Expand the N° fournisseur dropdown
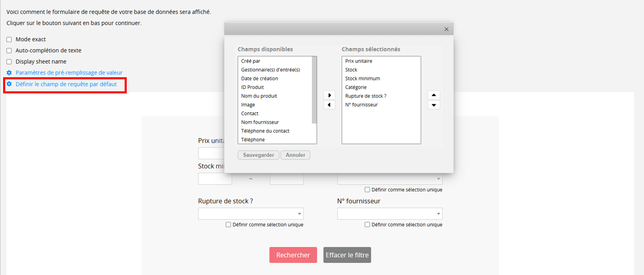Viewport: 644px width, 275px height. [x=390, y=213]
